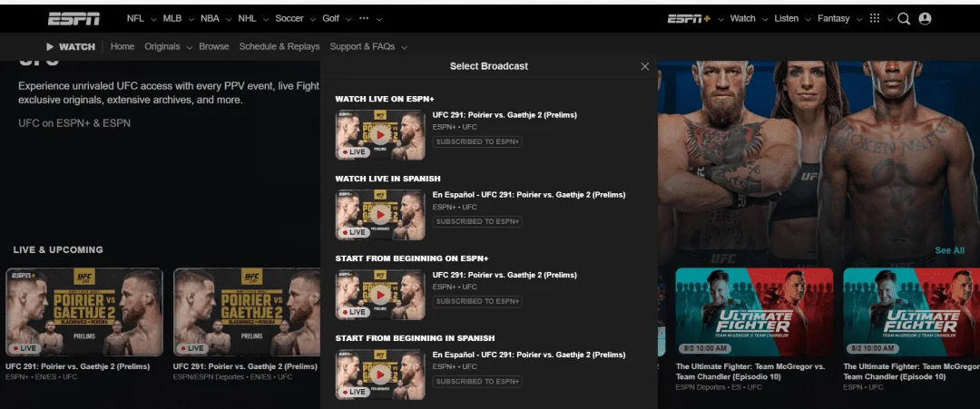Image resolution: width=980 pixels, height=409 pixels.
Task: Expand the Support & FAQs chevron
Action: click(404, 47)
